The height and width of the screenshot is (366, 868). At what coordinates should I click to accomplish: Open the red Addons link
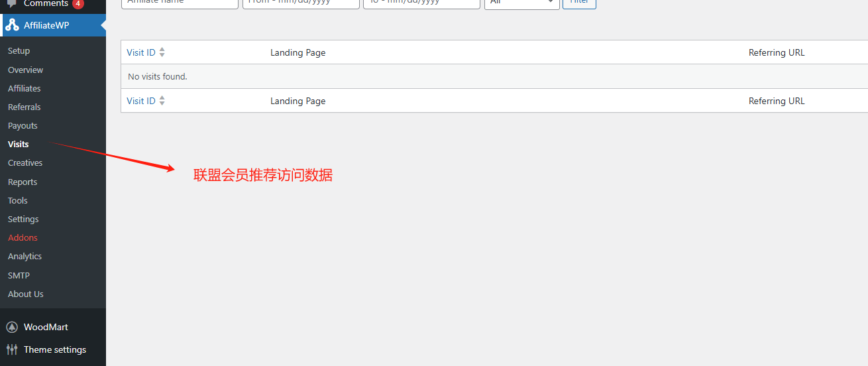tap(23, 237)
